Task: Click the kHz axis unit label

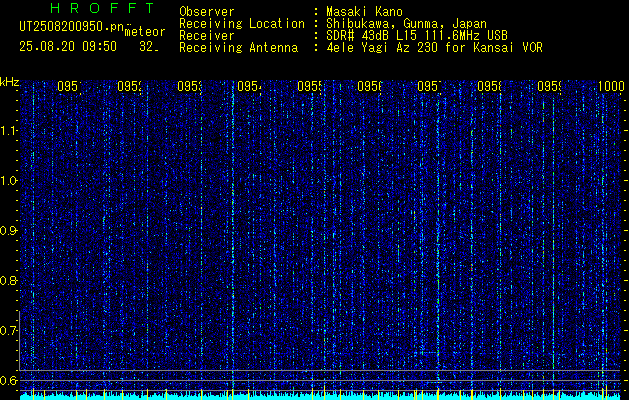Action: coord(9,83)
